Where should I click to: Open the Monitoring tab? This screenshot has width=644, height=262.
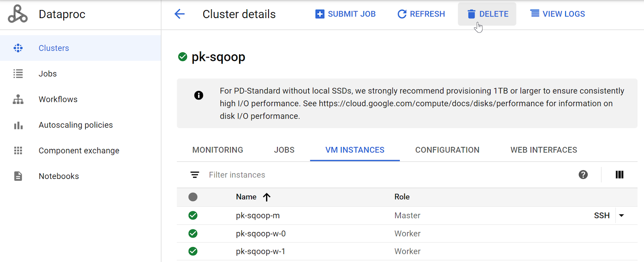(x=218, y=150)
